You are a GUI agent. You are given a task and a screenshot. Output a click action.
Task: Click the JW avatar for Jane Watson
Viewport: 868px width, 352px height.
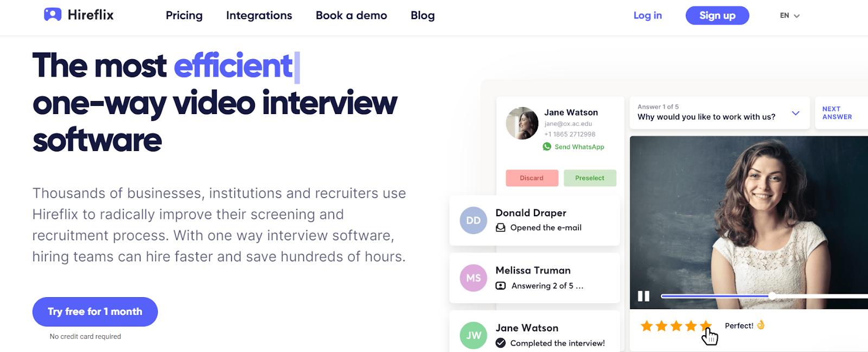click(x=474, y=336)
